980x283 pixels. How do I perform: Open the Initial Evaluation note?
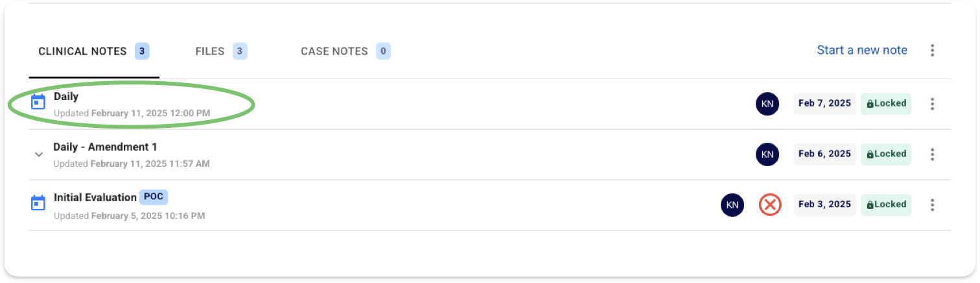pos(95,197)
